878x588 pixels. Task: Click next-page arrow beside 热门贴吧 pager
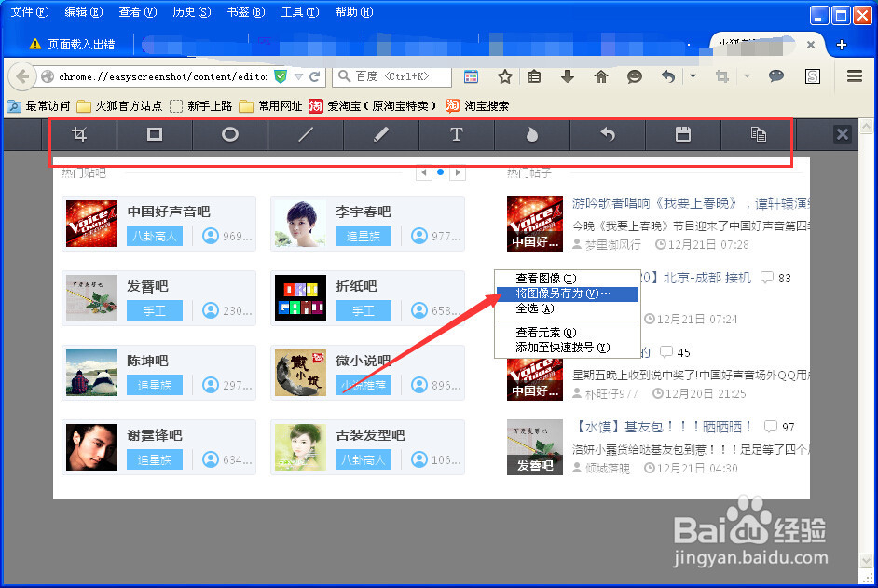coord(458,172)
